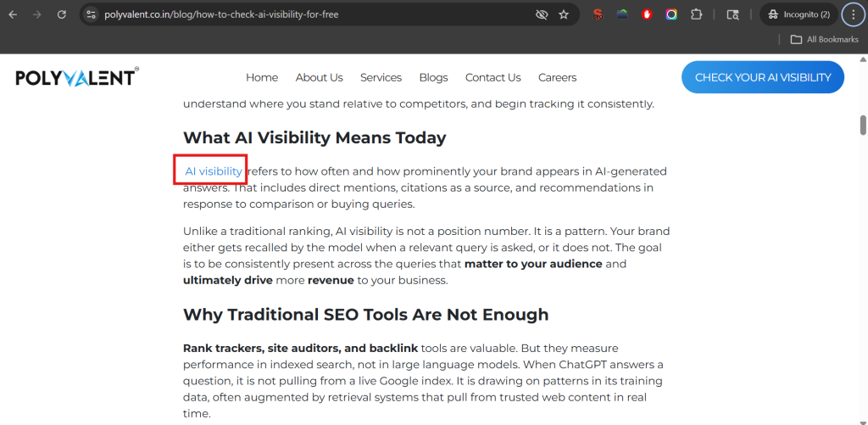Open site information icon in address bar
868x425 pixels.
(92, 14)
